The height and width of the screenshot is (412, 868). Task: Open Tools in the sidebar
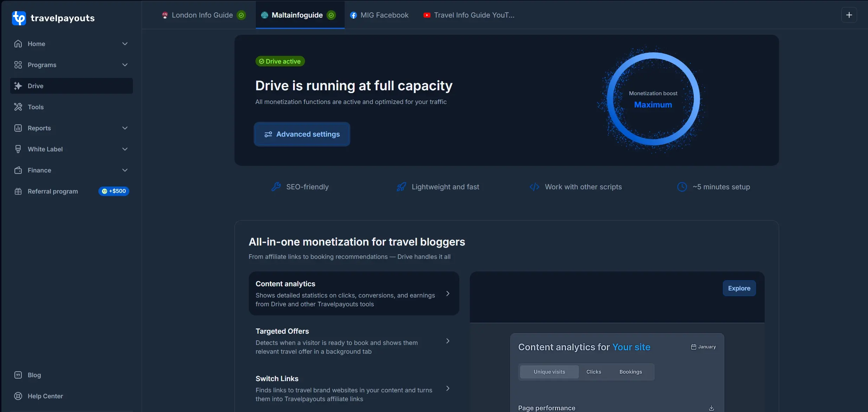(x=71, y=107)
